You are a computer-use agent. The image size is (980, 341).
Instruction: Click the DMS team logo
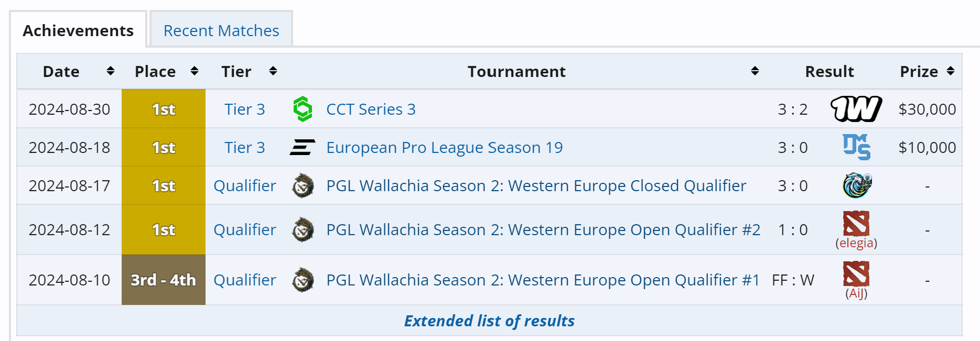856,147
